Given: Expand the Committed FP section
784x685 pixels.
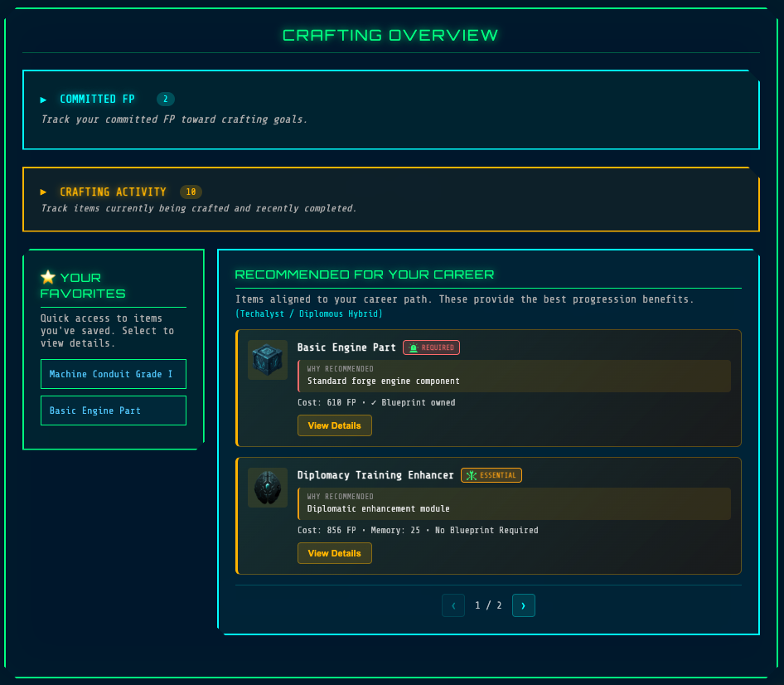Looking at the screenshot, I should [x=97, y=99].
